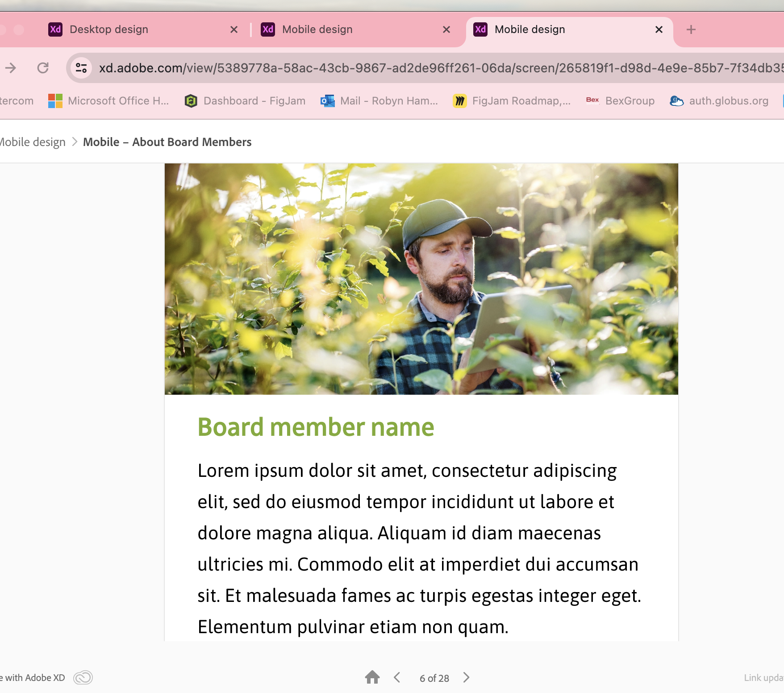Open the Microsoft Office bookmark
Viewport: 784px width, 693px height.
coord(108,101)
